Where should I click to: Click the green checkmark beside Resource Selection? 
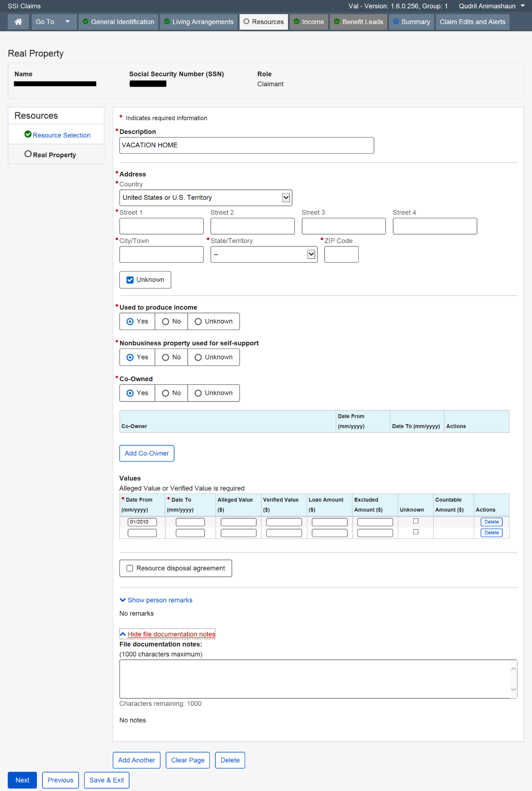tap(28, 134)
